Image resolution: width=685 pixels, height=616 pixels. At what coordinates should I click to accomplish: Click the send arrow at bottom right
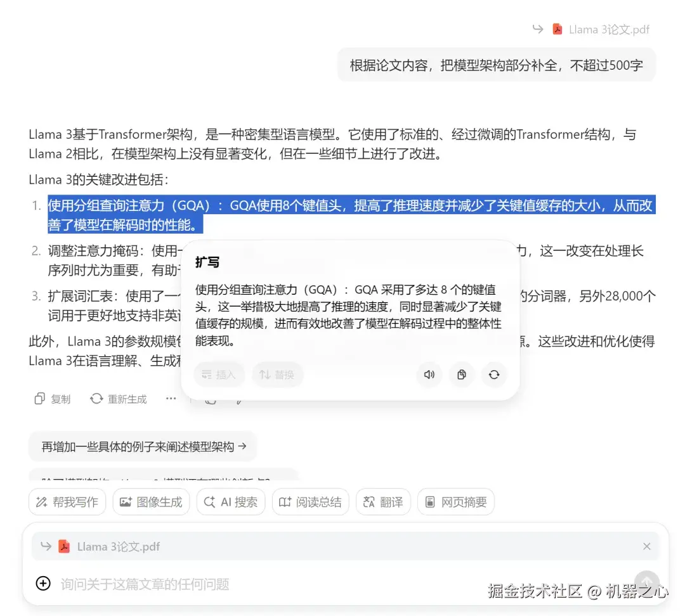click(647, 581)
